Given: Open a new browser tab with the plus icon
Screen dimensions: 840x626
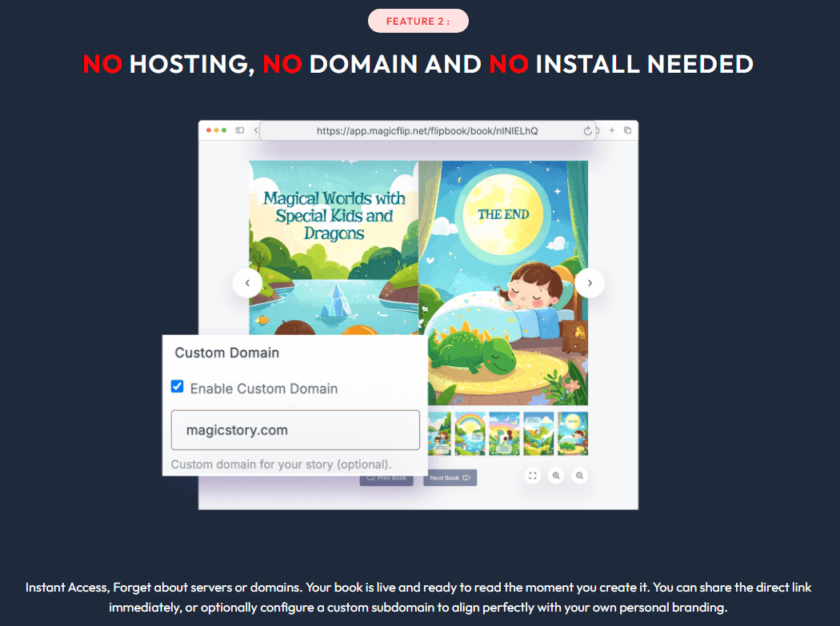Looking at the screenshot, I should click(x=612, y=130).
